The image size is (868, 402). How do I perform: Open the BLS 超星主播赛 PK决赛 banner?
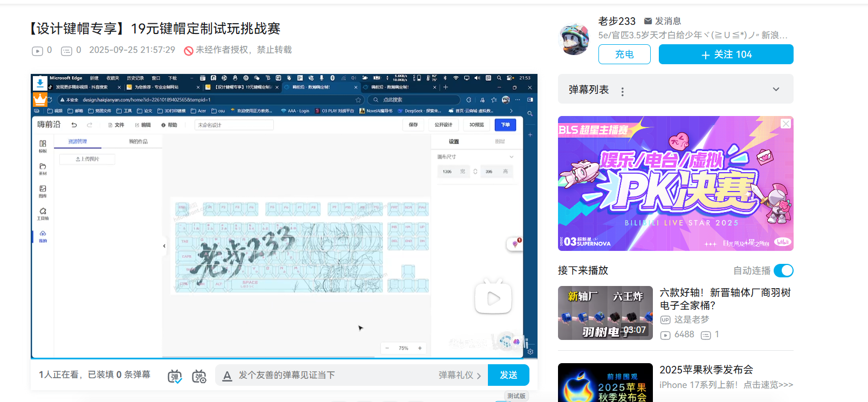pos(676,183)
